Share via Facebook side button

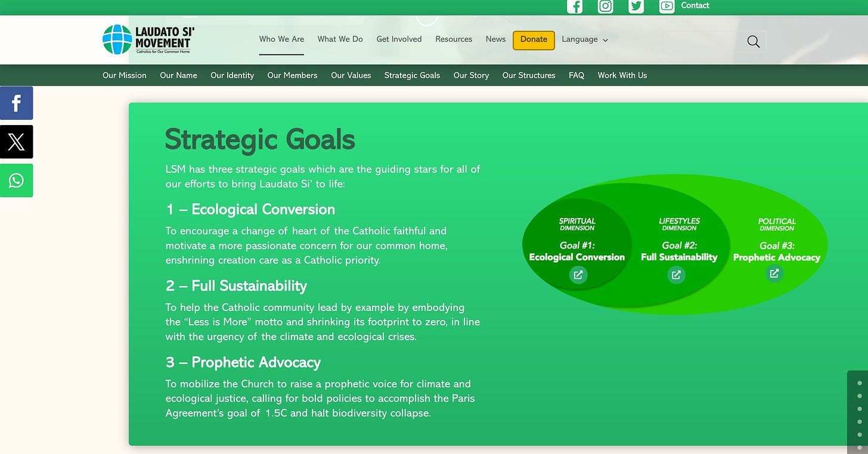point(17,103)
